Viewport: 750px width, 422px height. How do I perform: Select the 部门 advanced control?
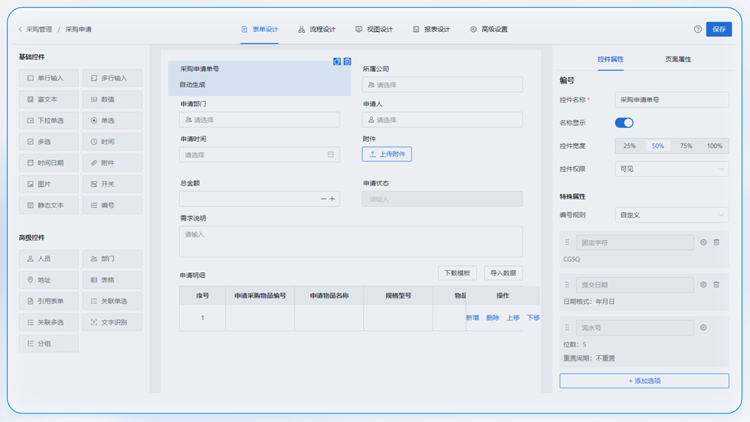(112, 258)
